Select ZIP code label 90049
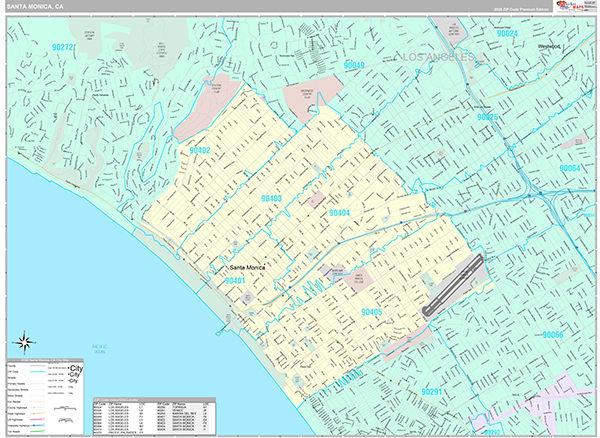The width and height of the screenshot is (600, 438). pyautogui.click(x=354, y=65)
